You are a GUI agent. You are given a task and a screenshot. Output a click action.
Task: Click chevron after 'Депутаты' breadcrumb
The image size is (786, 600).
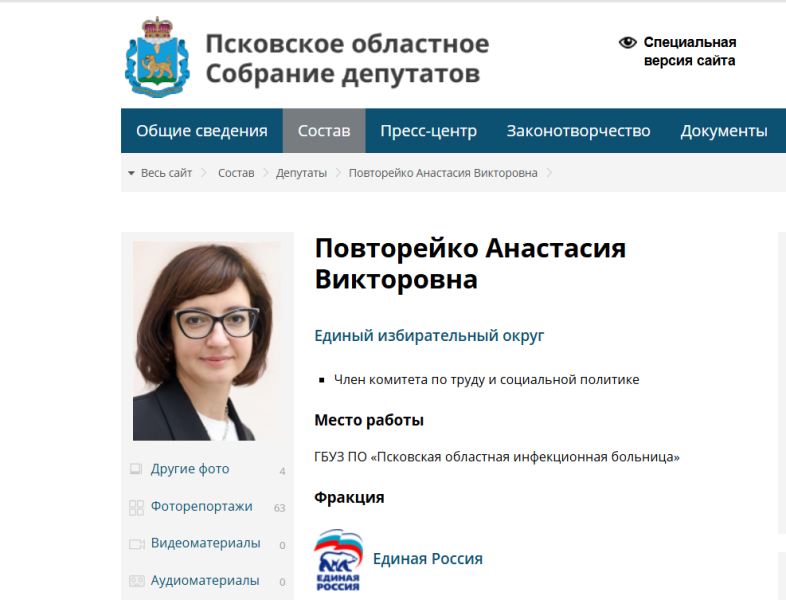(338, 173)
